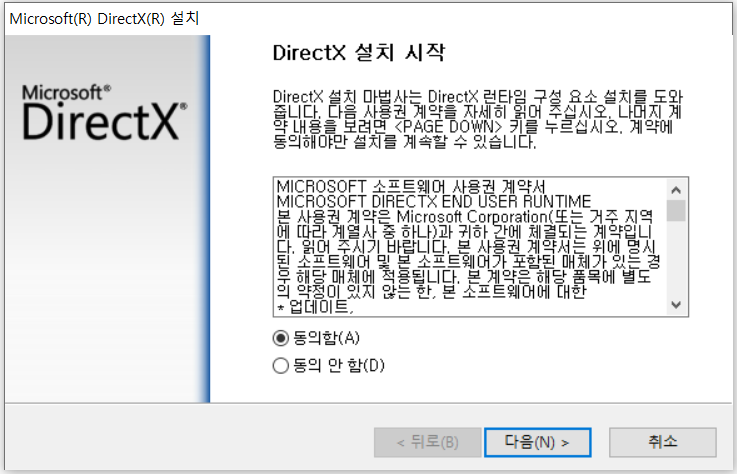
Task: Click the heading 'DirectX 설치 시작'
Action: tap(359, 53)
